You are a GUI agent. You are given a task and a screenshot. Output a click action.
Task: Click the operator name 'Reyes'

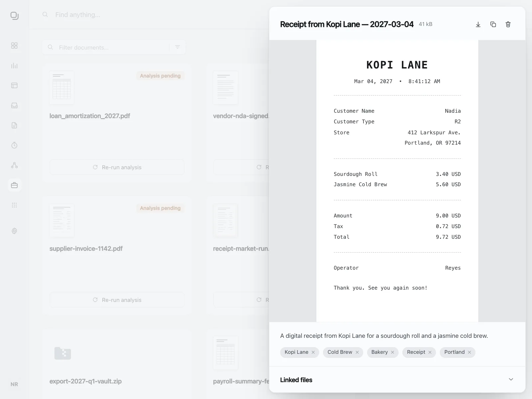[x=453, y=268]
